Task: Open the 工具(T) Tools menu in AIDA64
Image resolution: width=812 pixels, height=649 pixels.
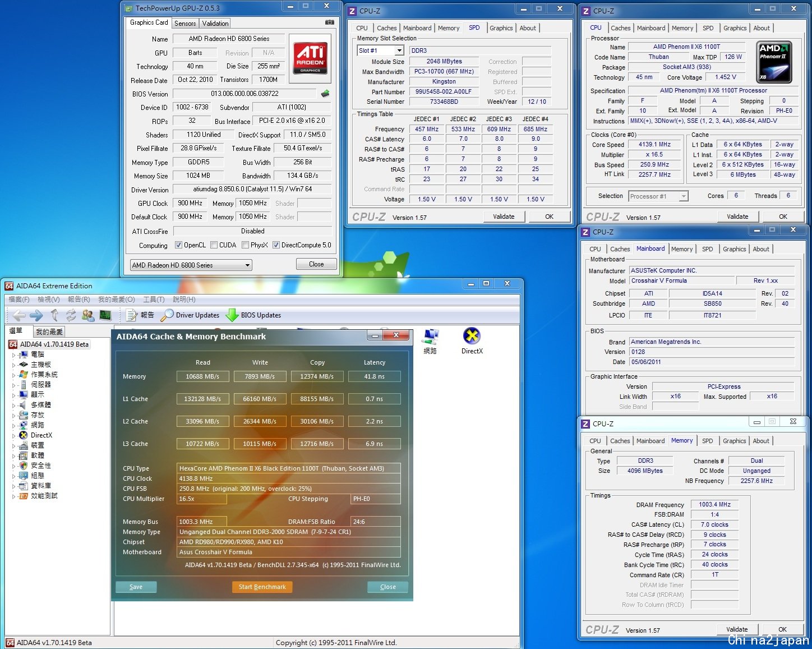Action: [154, 300]
